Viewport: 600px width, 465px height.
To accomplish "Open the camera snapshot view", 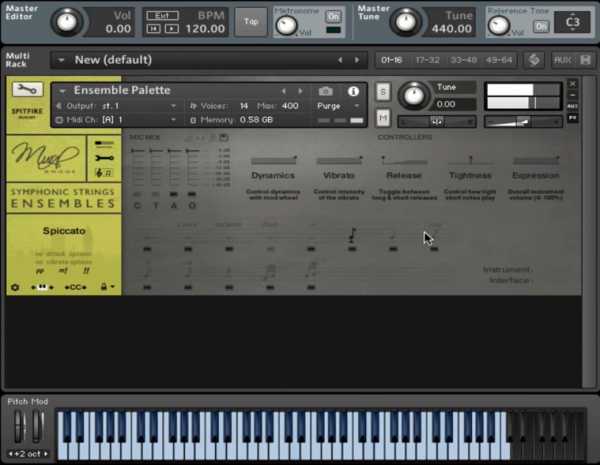I will pyautogui.click(x=326, y=91).
